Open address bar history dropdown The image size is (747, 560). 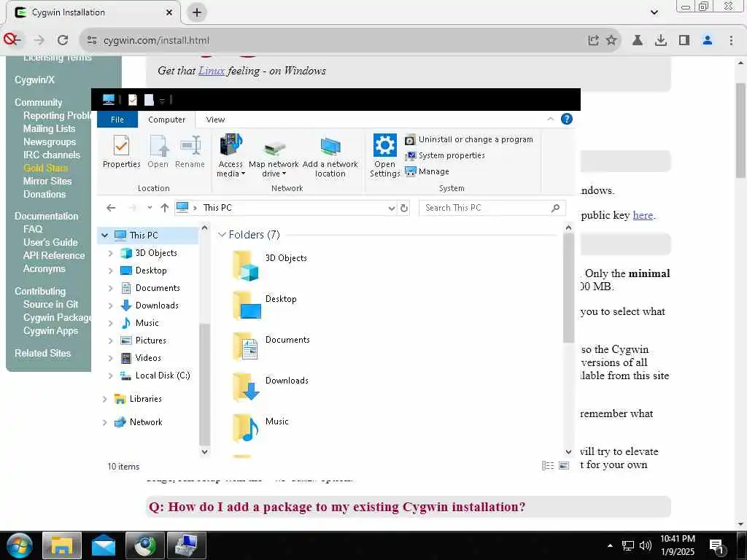(392, 208)
